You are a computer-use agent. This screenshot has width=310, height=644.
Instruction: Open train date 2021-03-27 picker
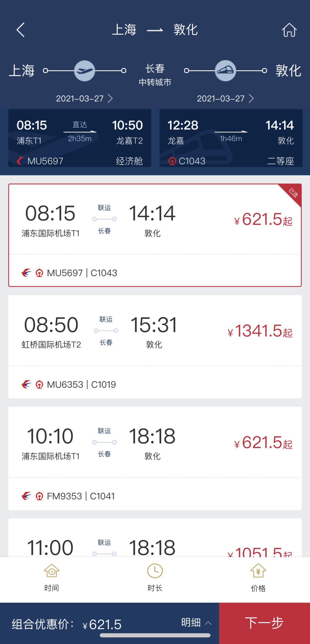click(225, 98)
